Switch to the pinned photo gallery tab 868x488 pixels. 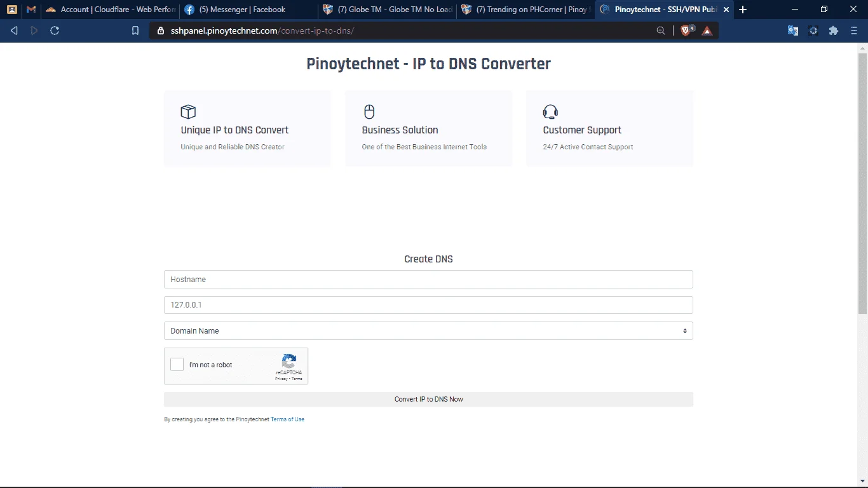12,10
